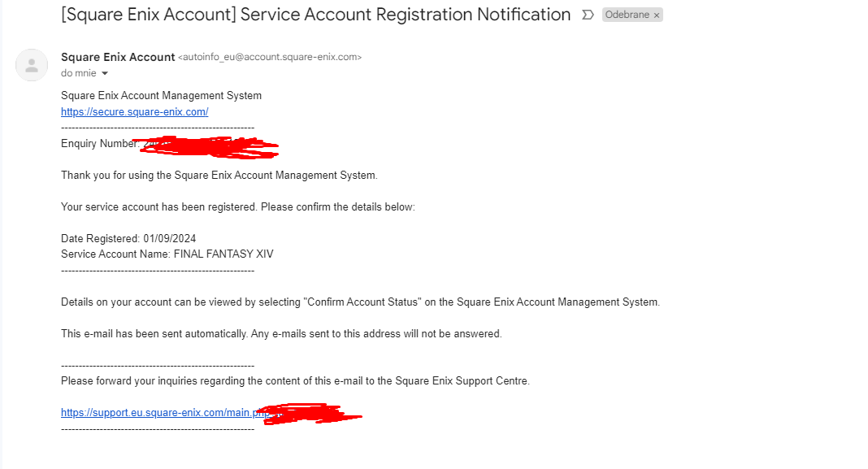
Task: Click the Enquiry Number label
Action: (100, 143)
